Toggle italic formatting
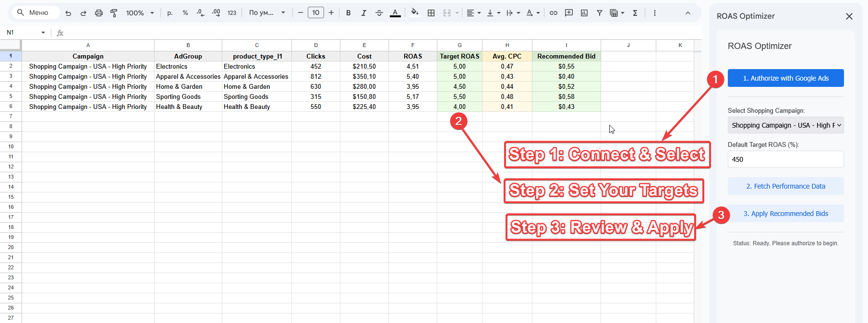 tap(363, 13)
